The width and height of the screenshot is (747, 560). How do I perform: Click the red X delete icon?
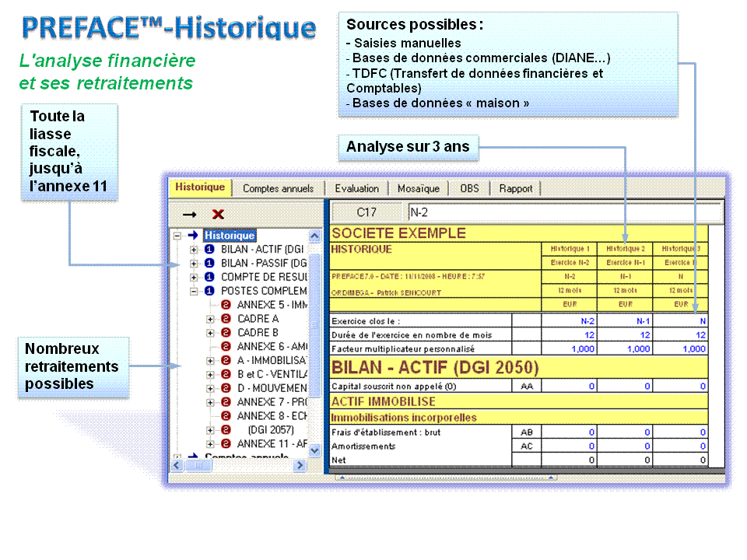tap(218, 215)
